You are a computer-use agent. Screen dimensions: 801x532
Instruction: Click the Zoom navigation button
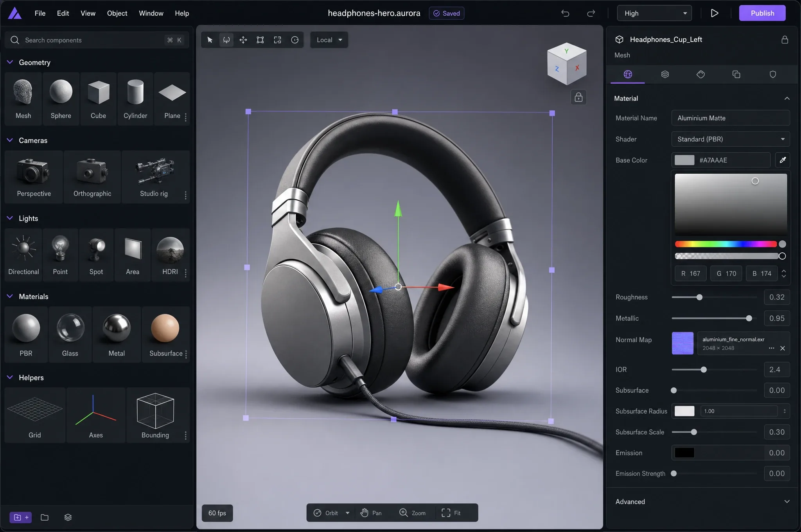(412, 513)
